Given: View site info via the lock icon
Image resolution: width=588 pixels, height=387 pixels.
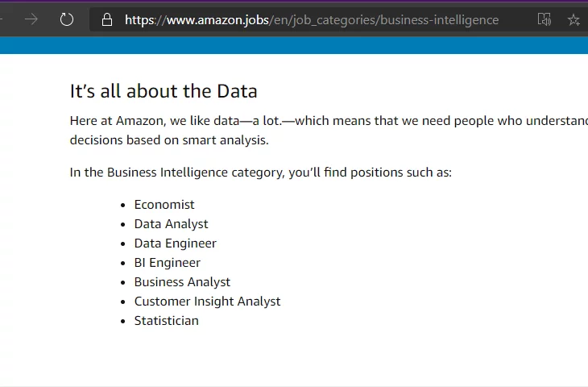Looking at the screenshot, I should pos(106,19).
